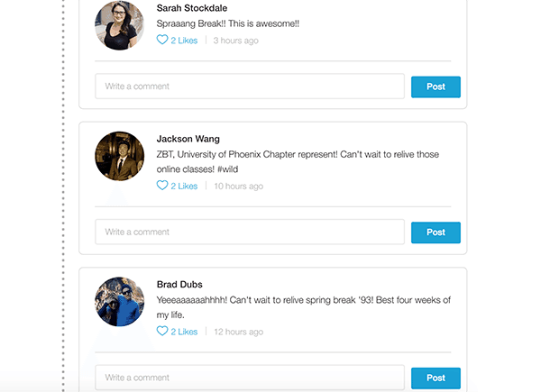Click the heart icon on Brad Dubs' post
This screenshot has height=392, width=541.
(162, 332)
